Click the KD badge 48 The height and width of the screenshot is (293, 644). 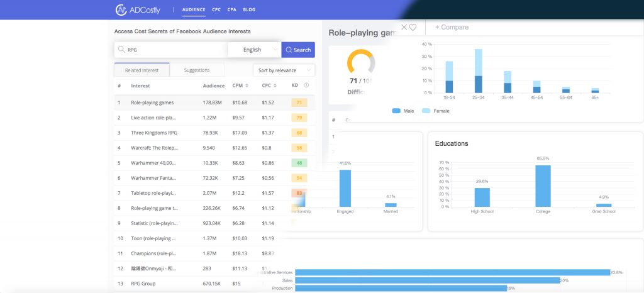point(299,163)
